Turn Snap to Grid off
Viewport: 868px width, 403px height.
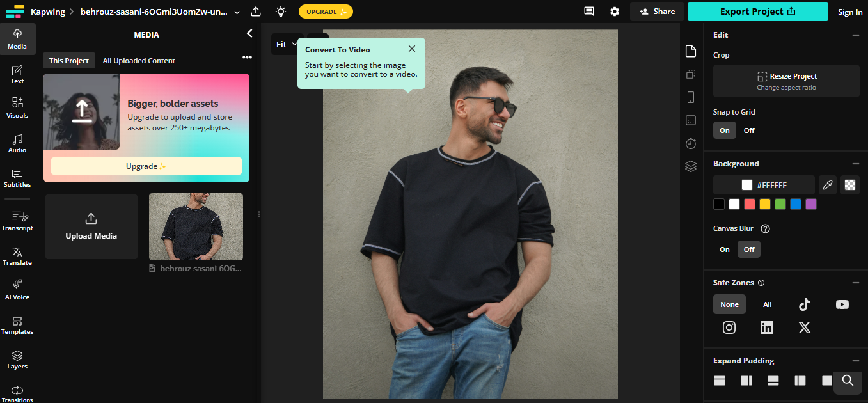748,130
